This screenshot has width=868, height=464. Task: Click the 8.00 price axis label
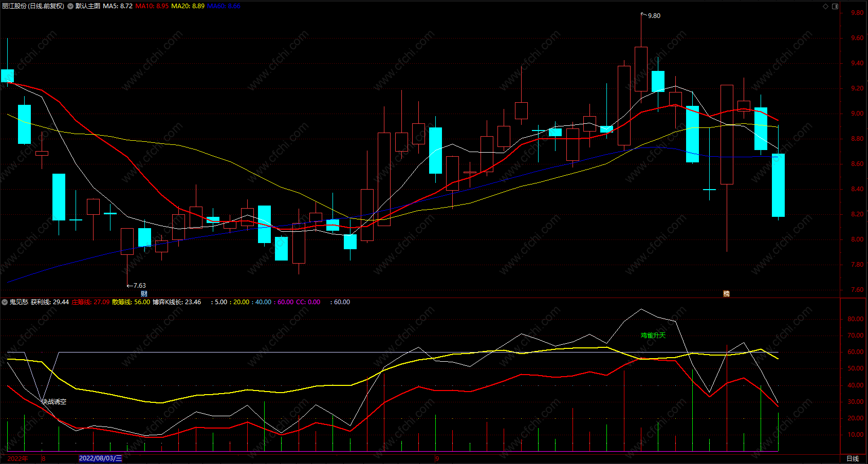coord(857,239)
